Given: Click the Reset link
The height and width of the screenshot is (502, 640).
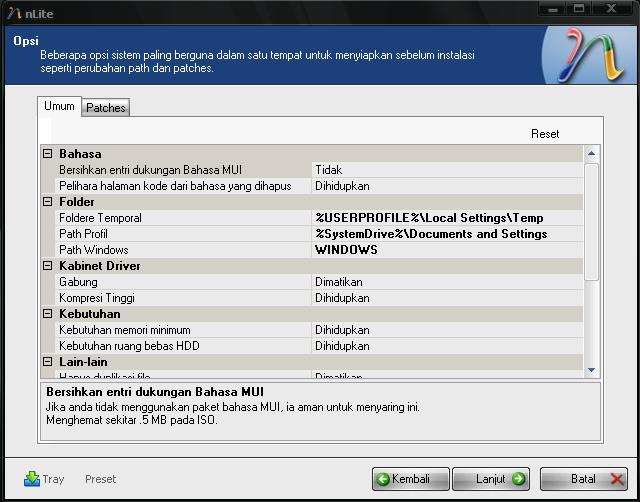Looking at the screenshot, I should coord(545,134).
